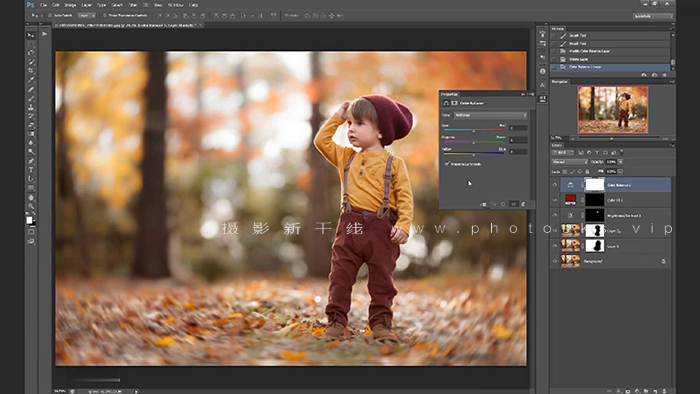
Task: Hide the Color Fill 1 layer
Action: tap(555, 200)
